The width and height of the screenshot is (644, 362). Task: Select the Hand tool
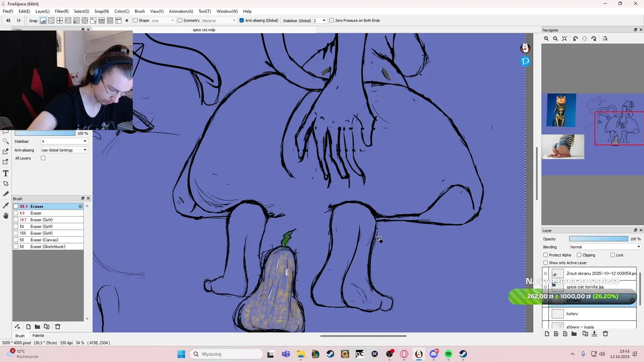tap(6, 216)
